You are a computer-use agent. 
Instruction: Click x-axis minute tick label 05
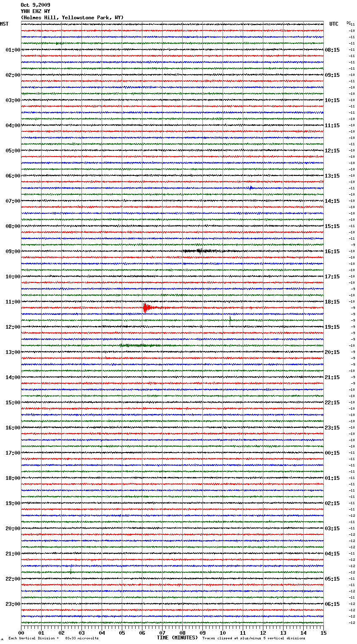point(122,633)
